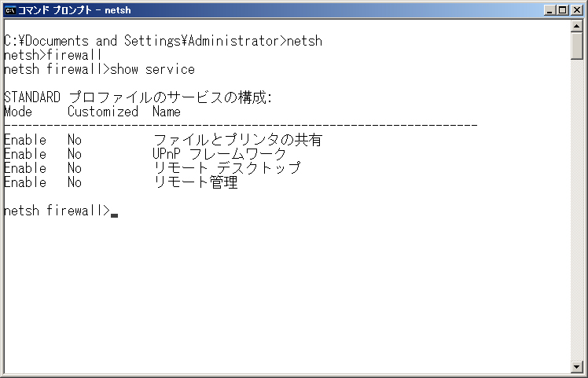Viewport: 588px width, 378px height.
Task: Open the command prompt system menu icon
Action: coord(10,10)
